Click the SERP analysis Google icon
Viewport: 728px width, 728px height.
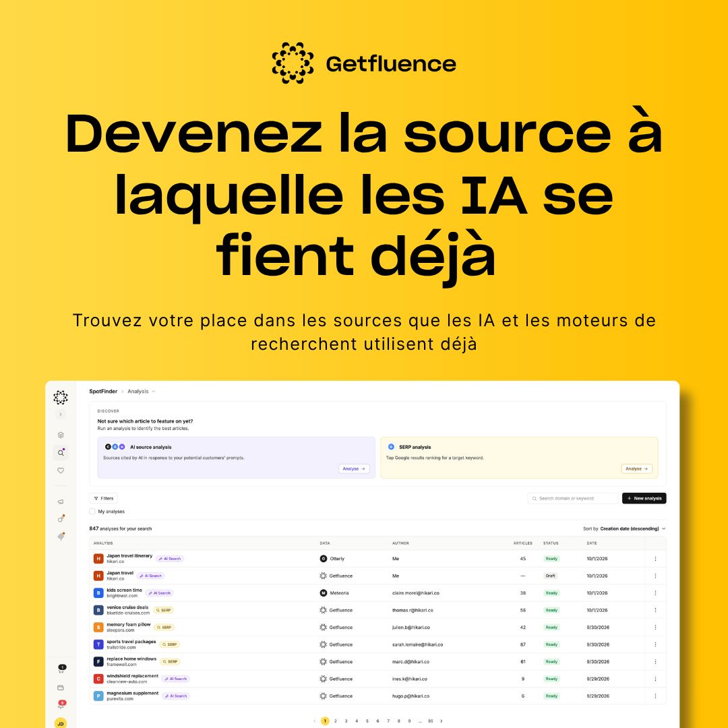391,447
